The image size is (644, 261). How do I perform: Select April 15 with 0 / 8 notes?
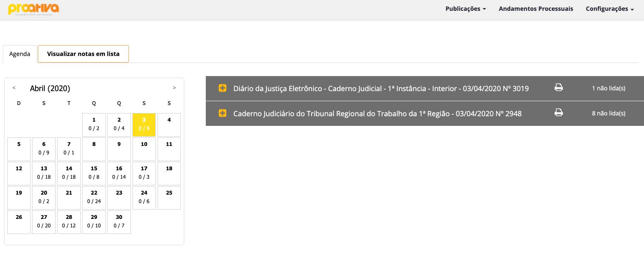[94, 173]
